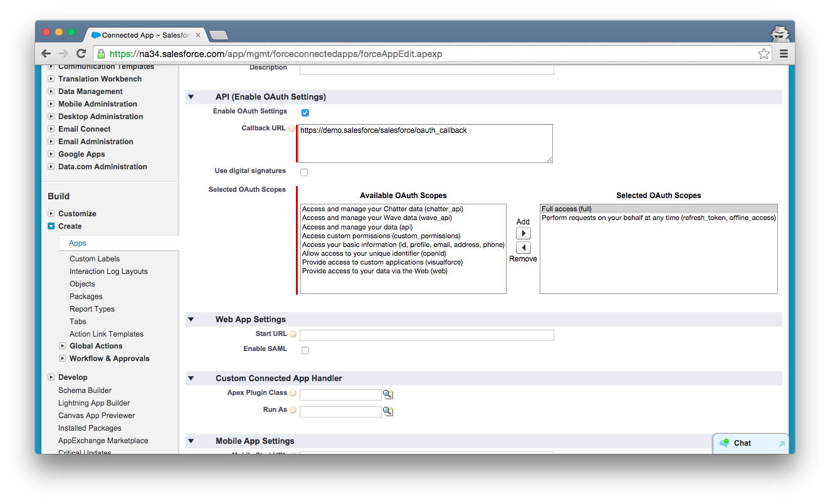Click the browser forward arrow
Image resolution: width=830 pixels, height=504 pixels.
[x=63, y=54]
